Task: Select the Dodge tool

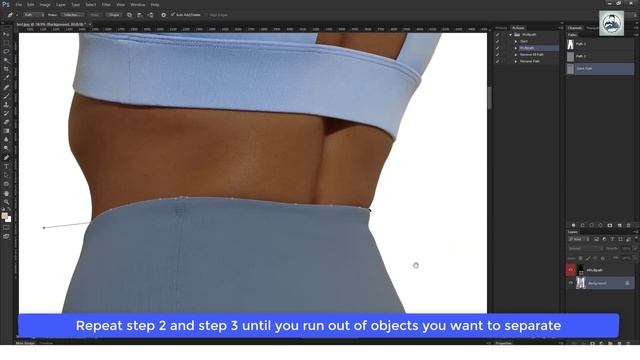Action: pos(6,148)
